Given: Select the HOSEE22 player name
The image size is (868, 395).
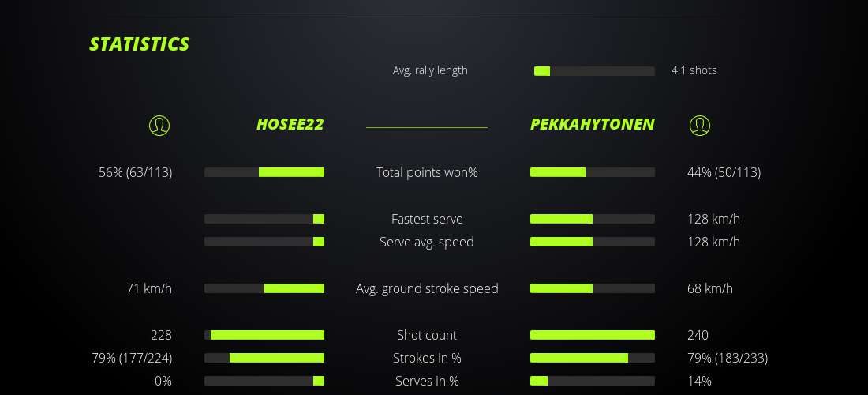Looking at the screenshot, I should [290, 124].
